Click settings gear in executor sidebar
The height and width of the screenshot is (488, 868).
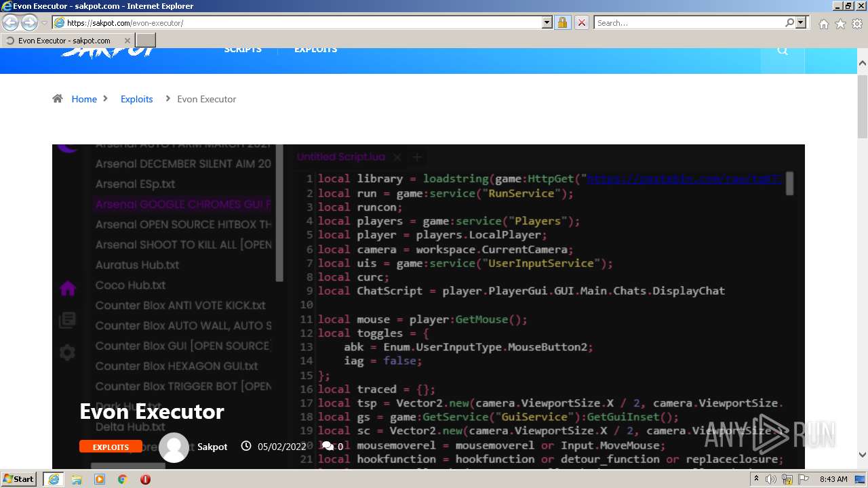[67, 352]
